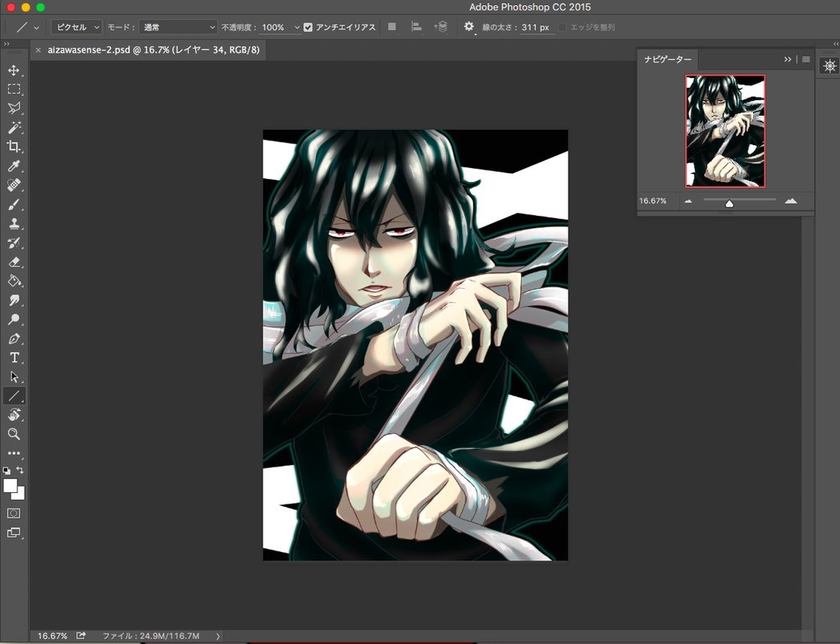Switch to the Eraser tool
Screen dimensions: 840x644
(x=14, y=263)
